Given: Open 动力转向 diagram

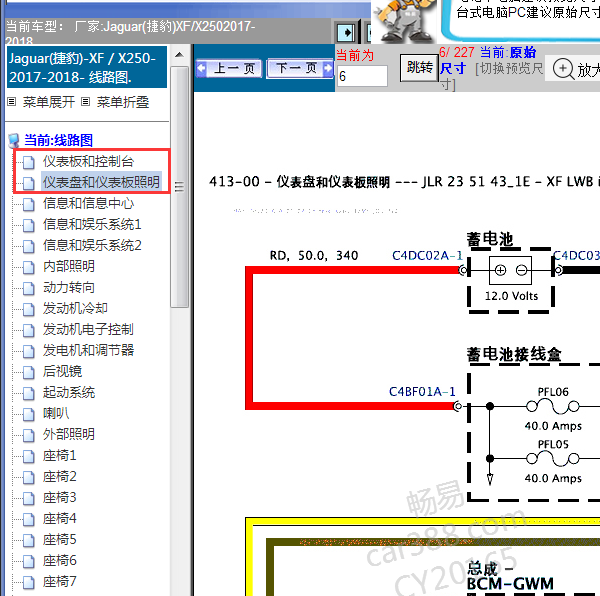Looking at the screenshot, I should pyautogui.click(x=68, y=287).
